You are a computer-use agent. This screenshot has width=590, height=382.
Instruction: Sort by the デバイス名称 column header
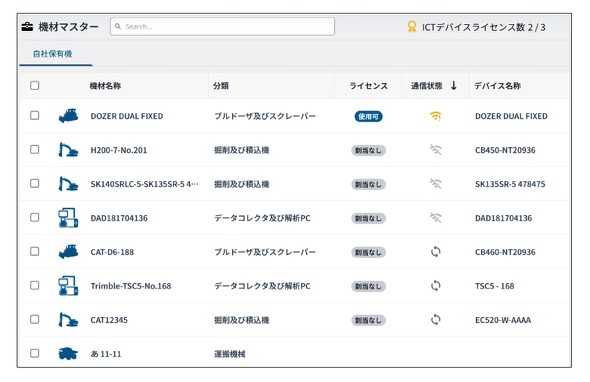tap(497, 86)
